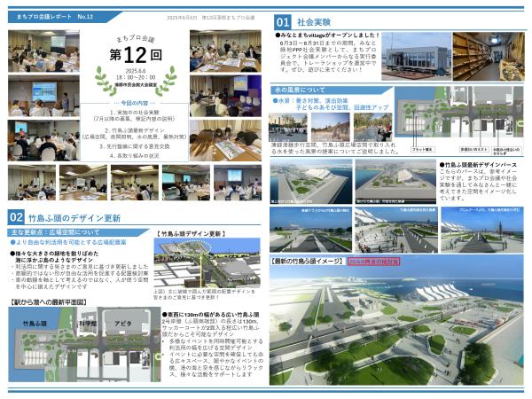
Task: Click the photo of people leaning over a map
Action: (225, 140)
